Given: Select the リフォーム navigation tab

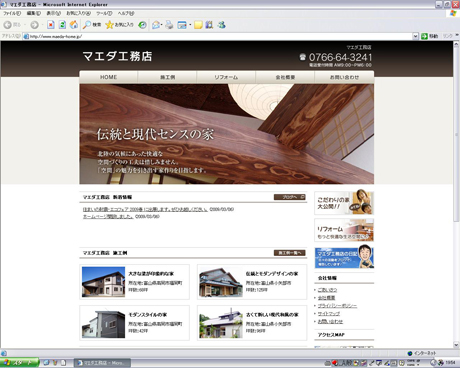Looking at the screenshot, I should (226, 77).
